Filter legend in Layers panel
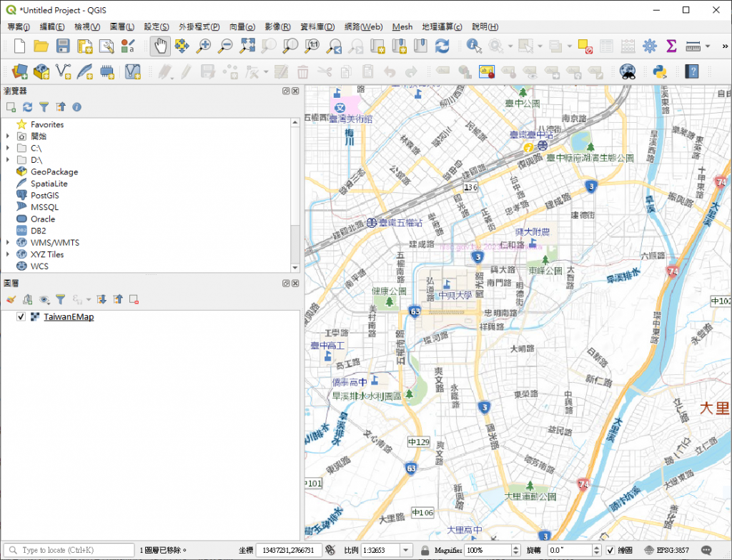 click(61, 299)
